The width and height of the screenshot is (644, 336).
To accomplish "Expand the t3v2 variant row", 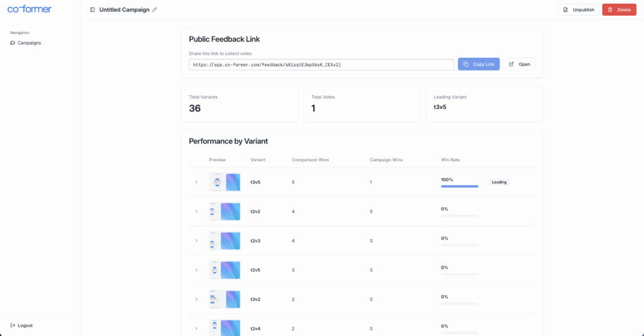I will point(196,299).
